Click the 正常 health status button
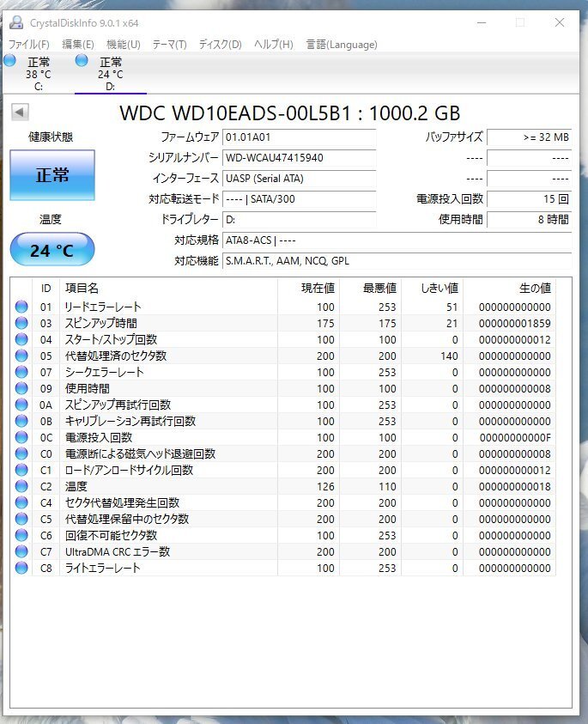Image resolution: width=588 pixels, height=724 pixels. click(52, 175)
